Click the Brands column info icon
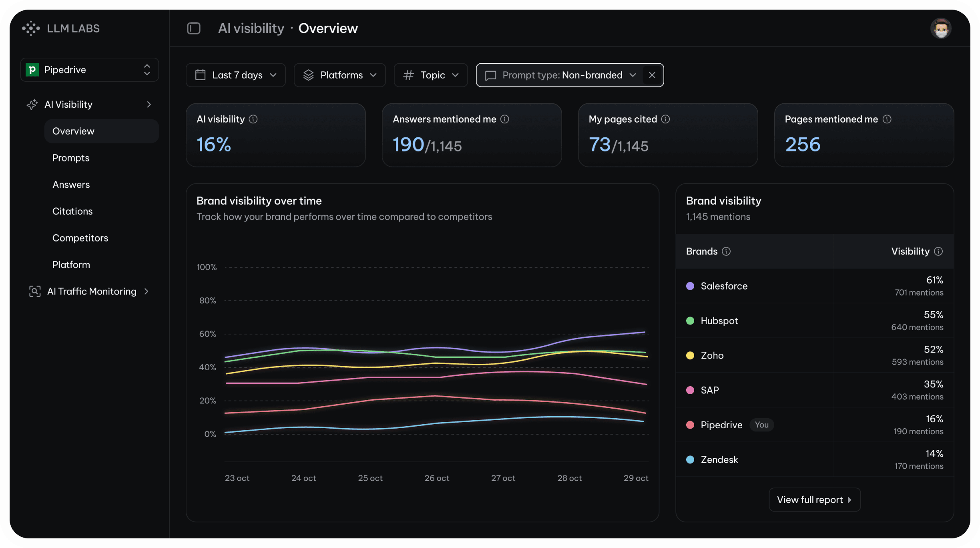 pos(726,252)
